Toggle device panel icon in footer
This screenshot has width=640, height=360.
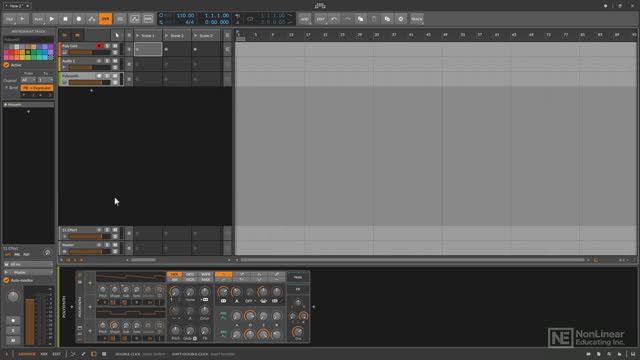93,354
